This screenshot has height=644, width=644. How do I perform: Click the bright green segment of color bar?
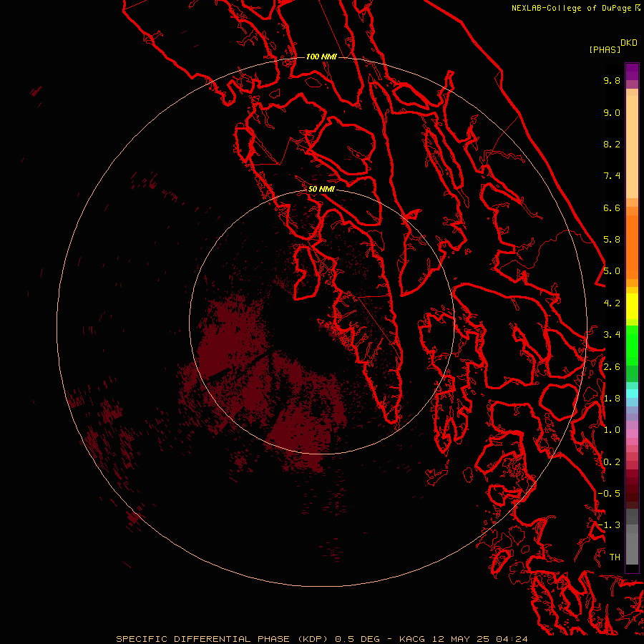pos(632,345)
